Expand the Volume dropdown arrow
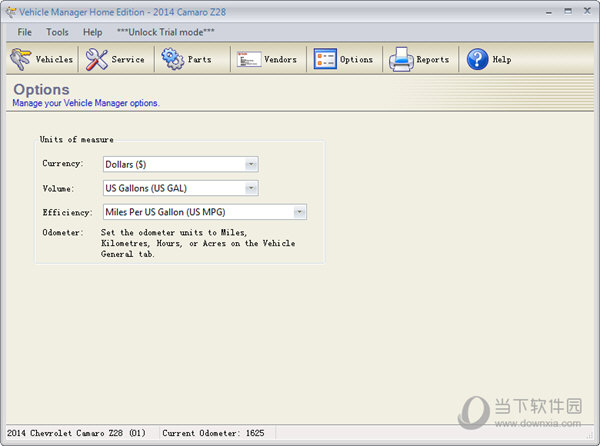The image size is (600, 446). [x=251, y=188]
